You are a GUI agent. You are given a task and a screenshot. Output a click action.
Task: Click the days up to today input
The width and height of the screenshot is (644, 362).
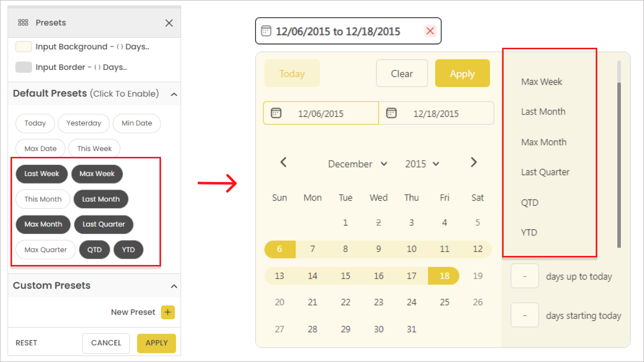[x=525, y=276]
